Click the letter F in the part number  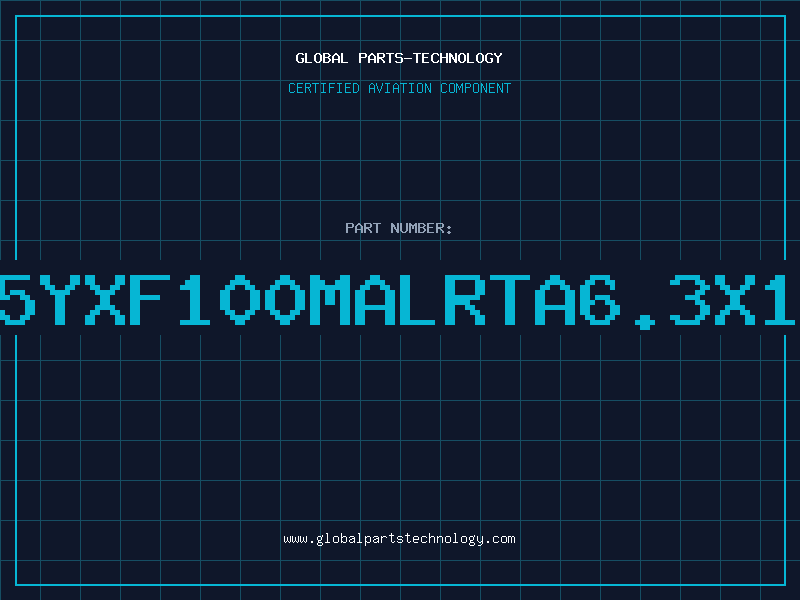[151, 299]
